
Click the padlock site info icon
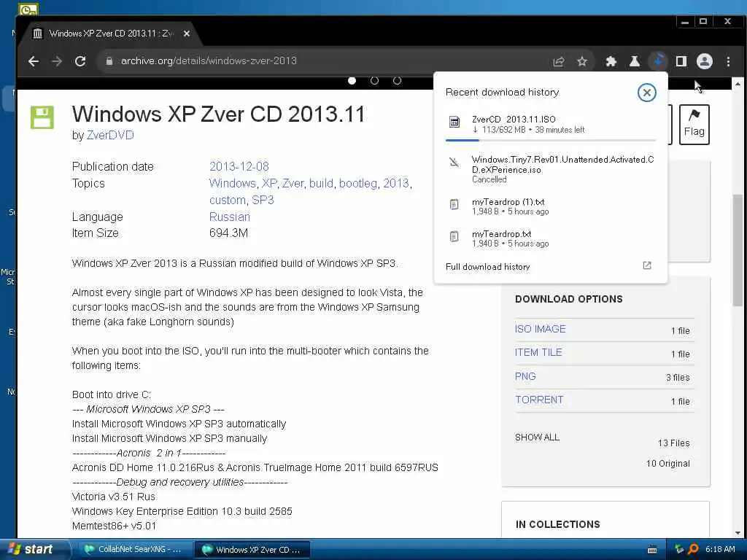(x=109, y=61)
